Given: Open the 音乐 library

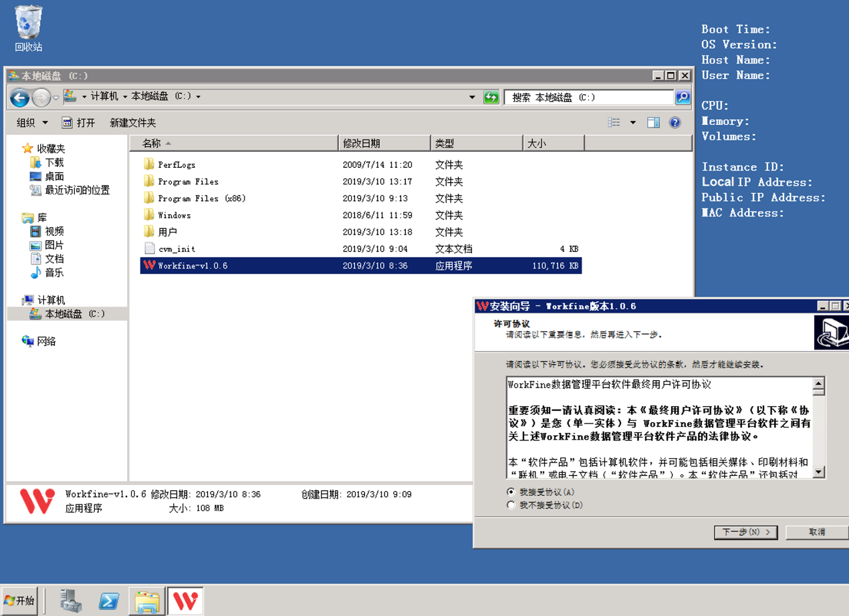Looking at the screenshot, I should point(47,273).
